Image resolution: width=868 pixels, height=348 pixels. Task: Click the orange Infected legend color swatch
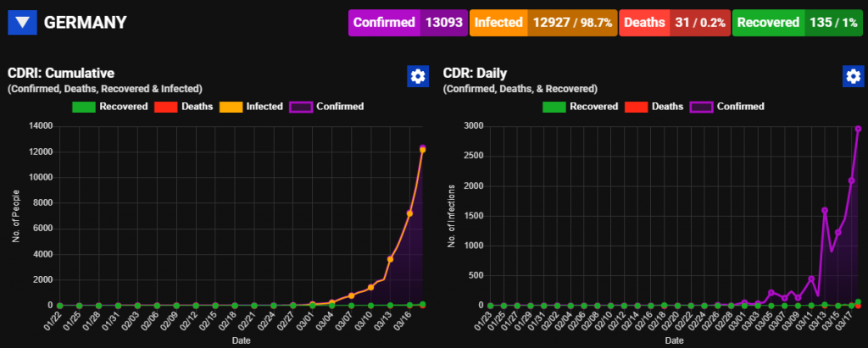coord(231,107)
